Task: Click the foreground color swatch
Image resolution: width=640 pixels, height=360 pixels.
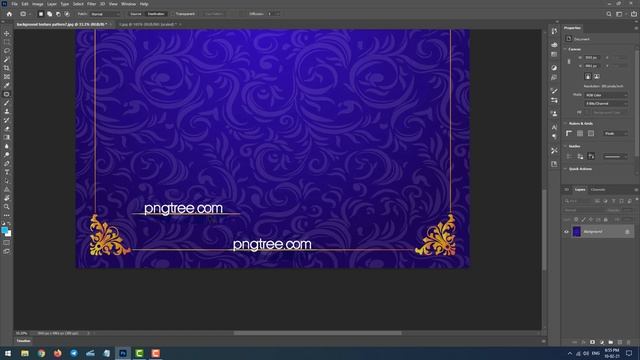Action: 4,230
